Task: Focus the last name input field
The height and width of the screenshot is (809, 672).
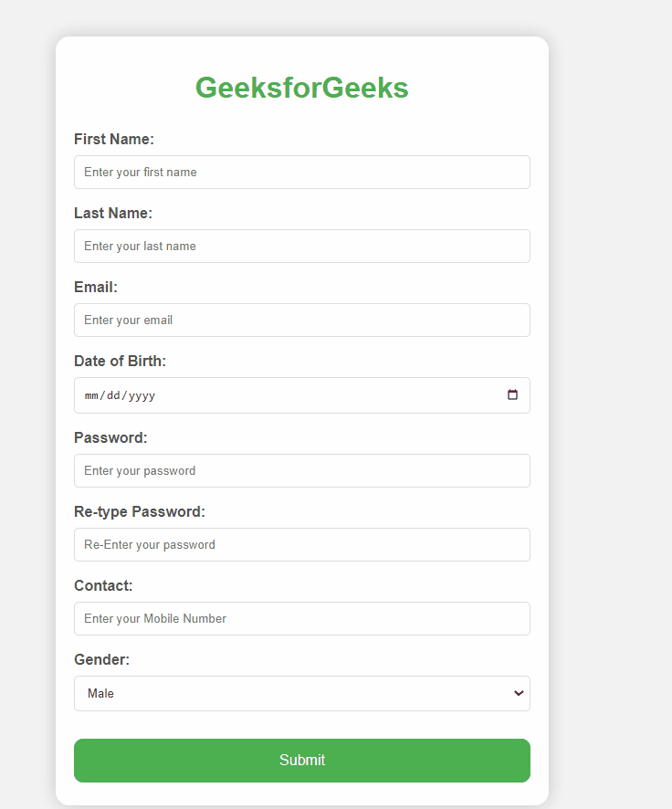Action: [x=302, y=246]
